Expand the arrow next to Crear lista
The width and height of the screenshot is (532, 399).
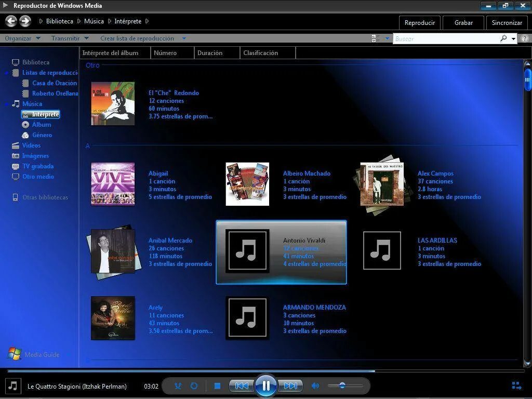click(x=184, y=38)
